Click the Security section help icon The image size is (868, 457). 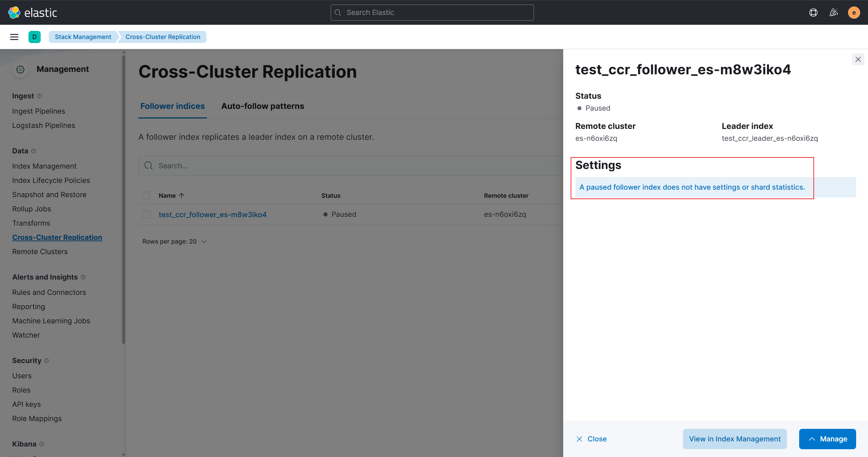pos(46,361)
